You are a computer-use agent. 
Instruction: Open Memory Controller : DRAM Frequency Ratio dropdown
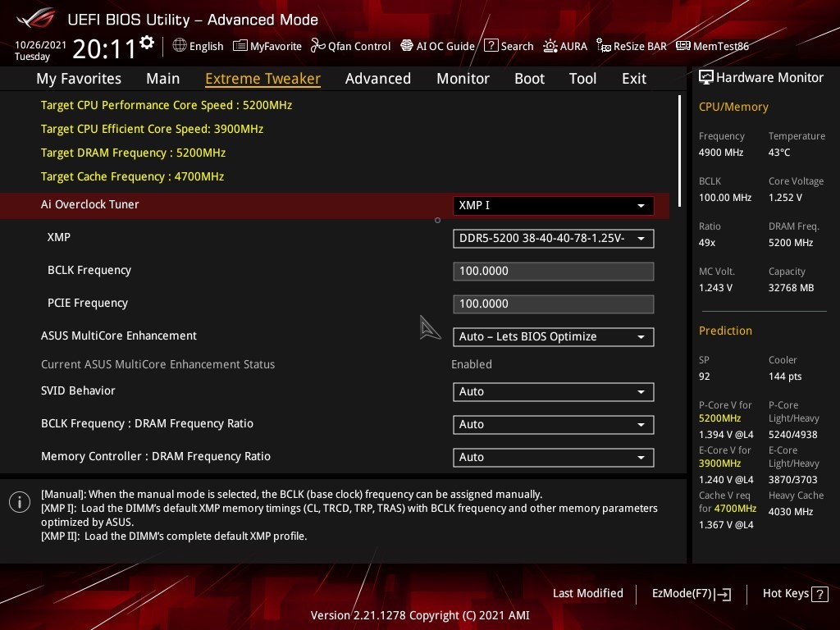[553, 457]
